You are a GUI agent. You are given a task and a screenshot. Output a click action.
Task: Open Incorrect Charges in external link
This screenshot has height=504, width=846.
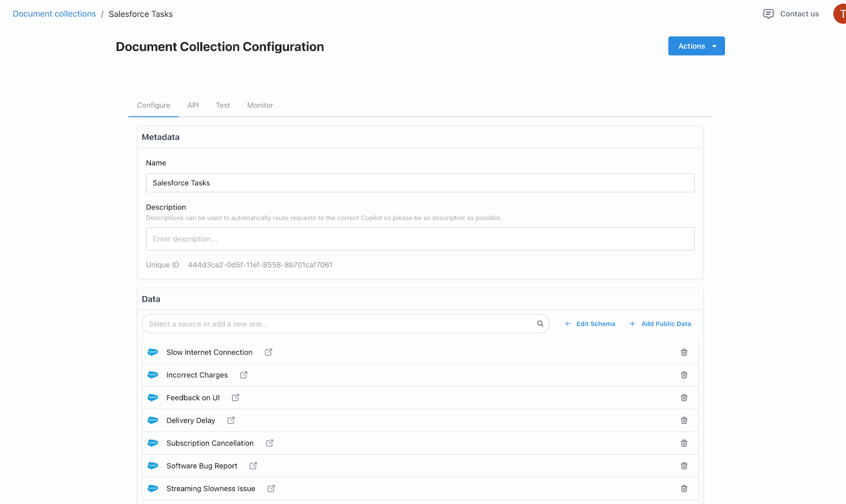click(244, 375)
